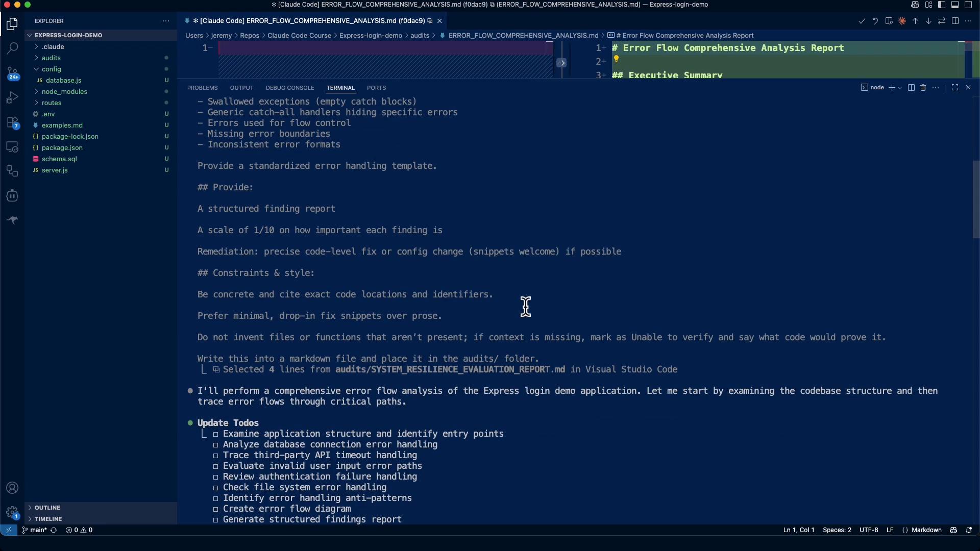Click the terminal vertical scrollbar
This screenshot has width=980, height=551.
976,199
